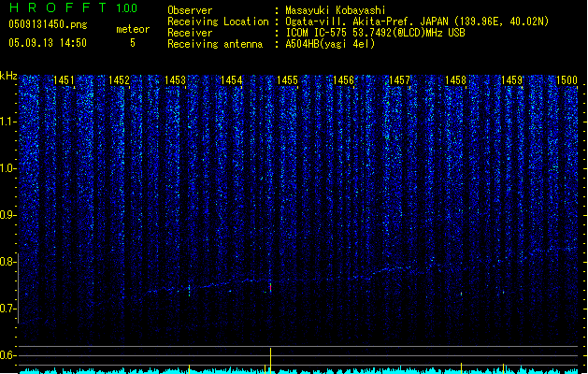Click the 0.8 kHz axis tick label
The image size is (588, 374).
(x=7, y=262)
